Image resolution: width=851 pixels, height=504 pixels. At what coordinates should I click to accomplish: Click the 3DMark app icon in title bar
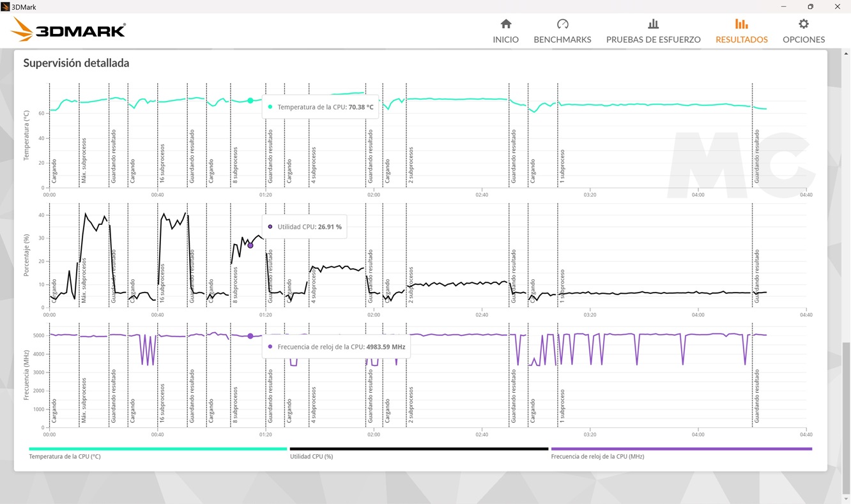point(6,6)
